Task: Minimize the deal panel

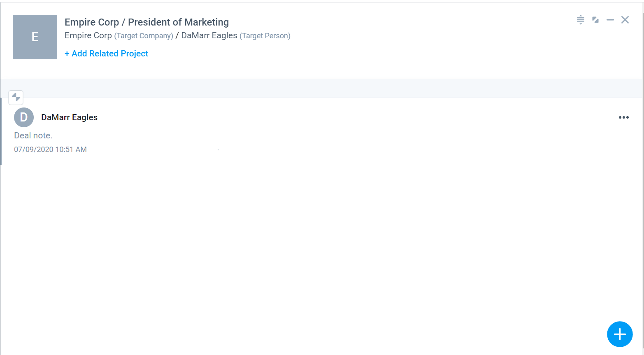Action: [x=610, y=20]
